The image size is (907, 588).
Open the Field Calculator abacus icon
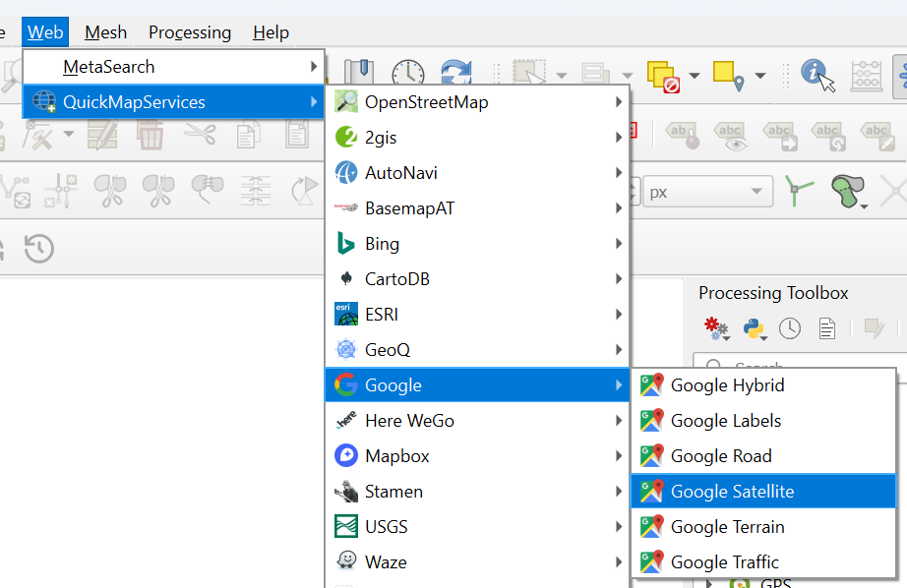click(x=866, y=75)
